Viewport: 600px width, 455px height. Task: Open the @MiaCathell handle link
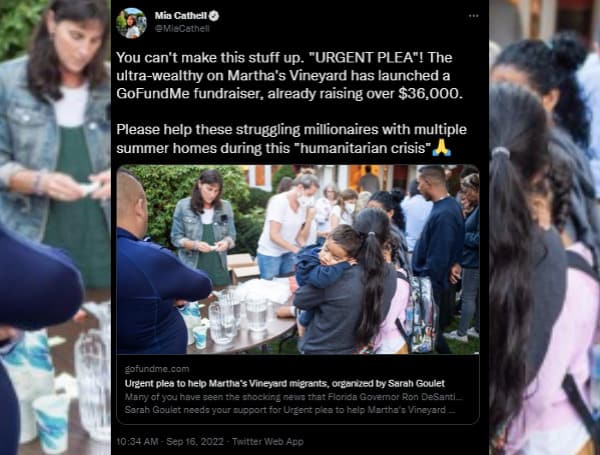coord(182,29)
